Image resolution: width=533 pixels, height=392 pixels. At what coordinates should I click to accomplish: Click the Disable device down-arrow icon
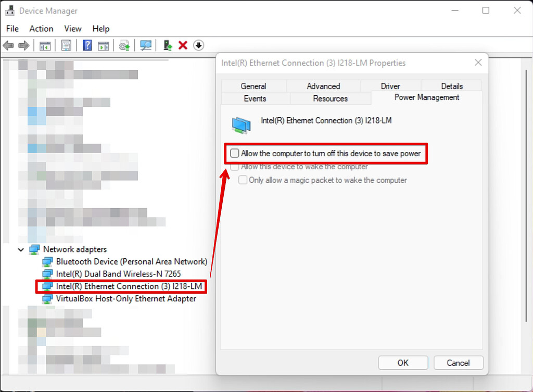coord(198,45)
